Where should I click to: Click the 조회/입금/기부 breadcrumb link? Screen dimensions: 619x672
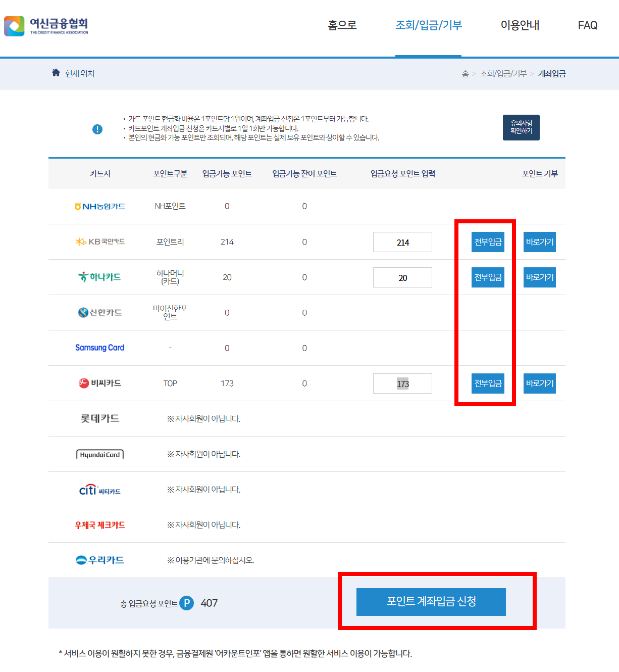point(503,74)
